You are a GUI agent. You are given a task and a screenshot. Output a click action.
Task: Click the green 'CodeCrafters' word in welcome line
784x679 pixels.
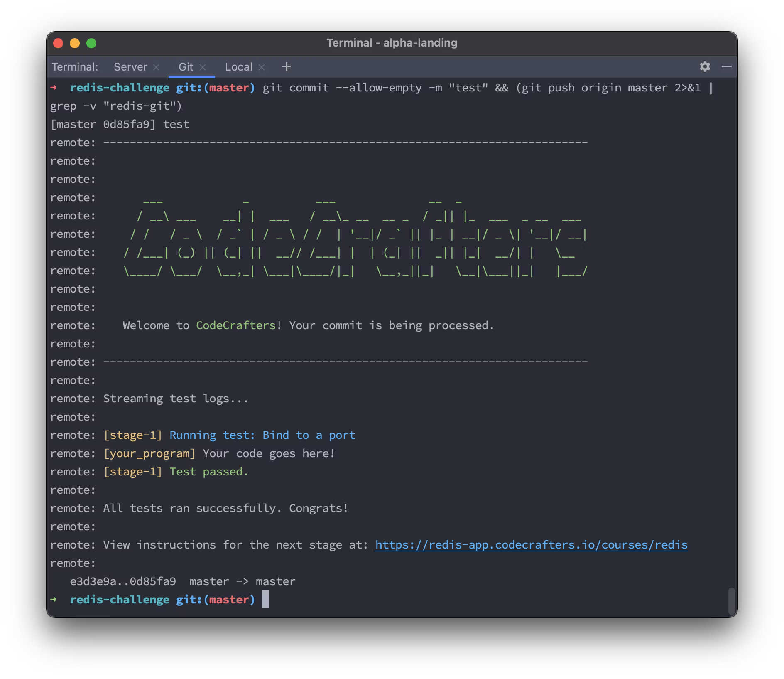coord(236,325)
